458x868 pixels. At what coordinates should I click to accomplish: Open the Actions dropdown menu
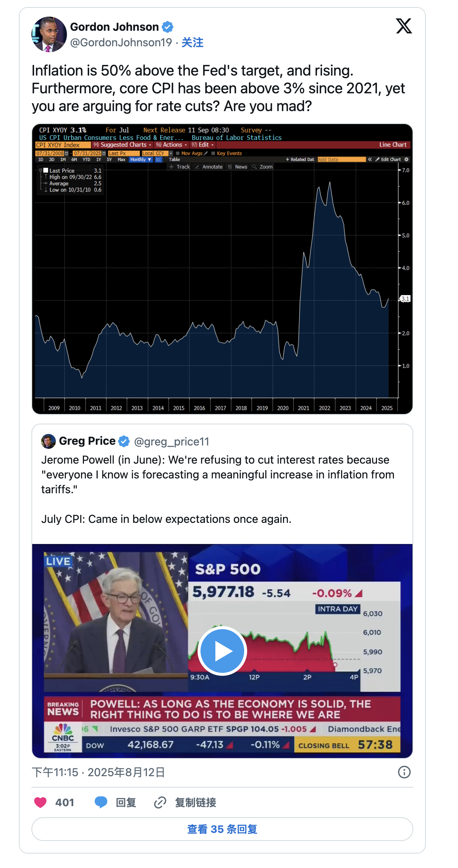(x=172, y=145)
